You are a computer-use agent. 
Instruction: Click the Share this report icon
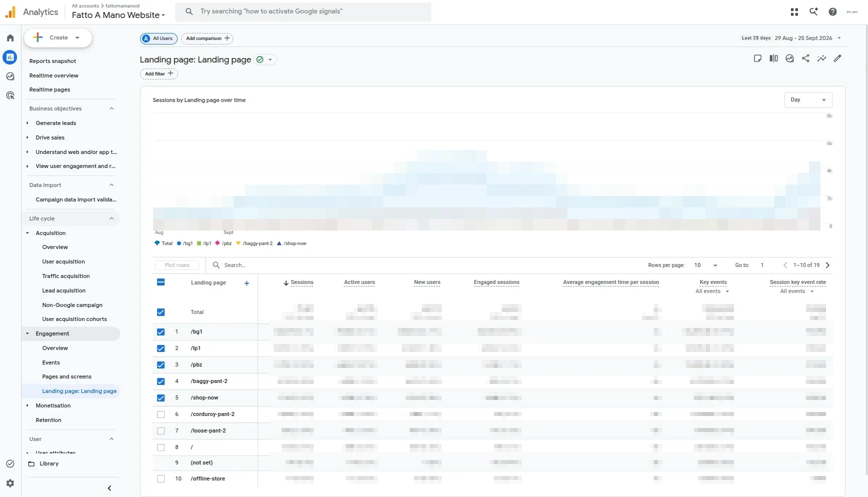(805, 58)
